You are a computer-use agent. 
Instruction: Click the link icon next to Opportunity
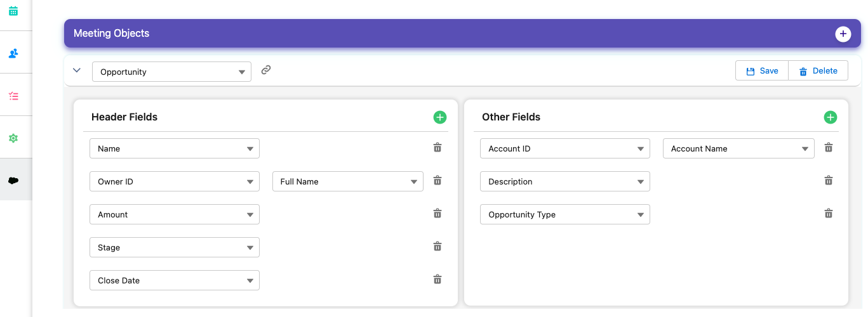tap(266, 70)
